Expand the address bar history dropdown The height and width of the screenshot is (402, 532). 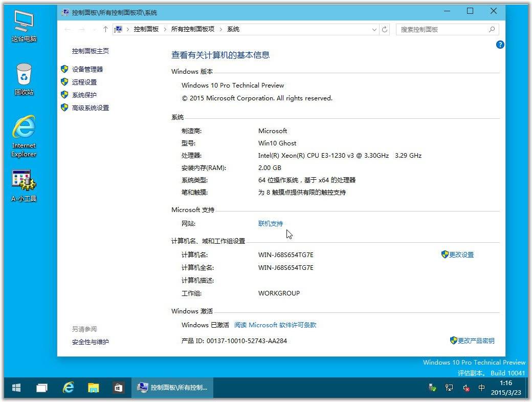(374, 30)
